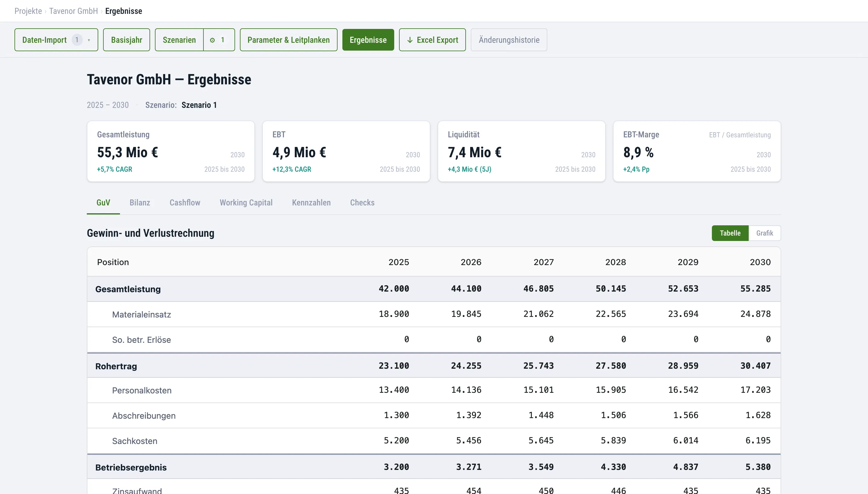
Task: Click the Ergebnisse breadcrumb
Action: click(124, 11)
